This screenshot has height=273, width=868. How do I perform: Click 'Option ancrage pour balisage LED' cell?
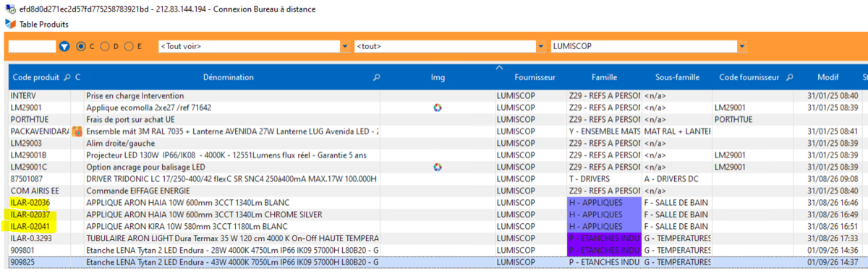(145, 167)
